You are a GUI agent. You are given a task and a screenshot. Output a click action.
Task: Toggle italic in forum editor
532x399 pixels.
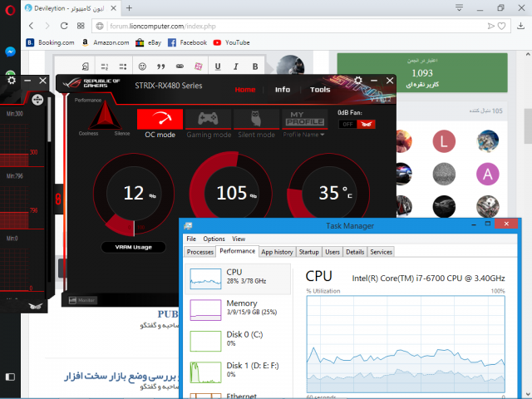[236, 66]
